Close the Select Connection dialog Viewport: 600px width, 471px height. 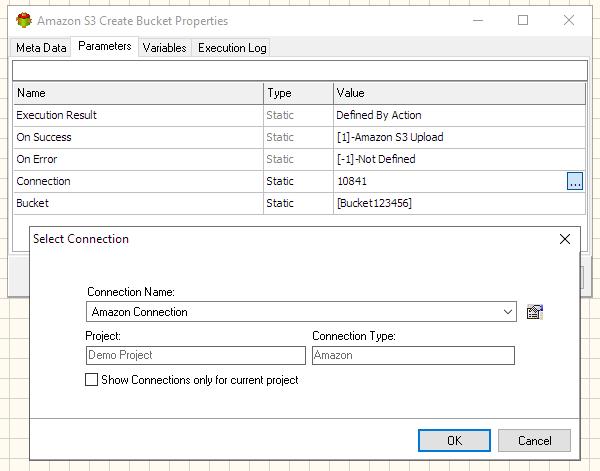(565, 239)
